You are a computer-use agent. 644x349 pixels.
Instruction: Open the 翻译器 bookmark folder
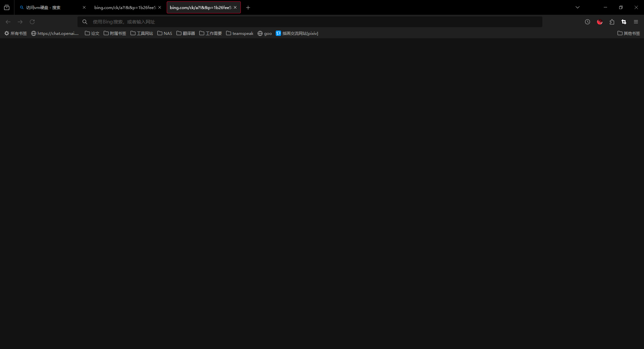tap(186, 33)
